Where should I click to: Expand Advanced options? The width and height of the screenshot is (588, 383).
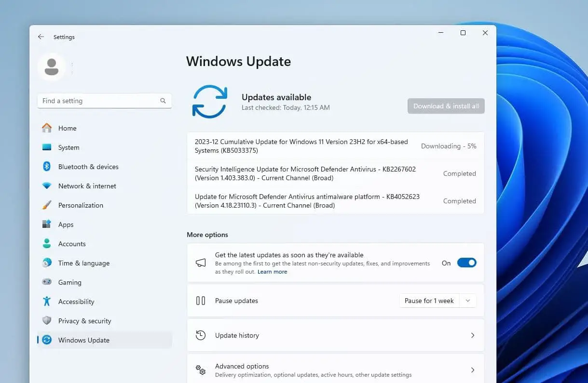click(x=335, y=369)
